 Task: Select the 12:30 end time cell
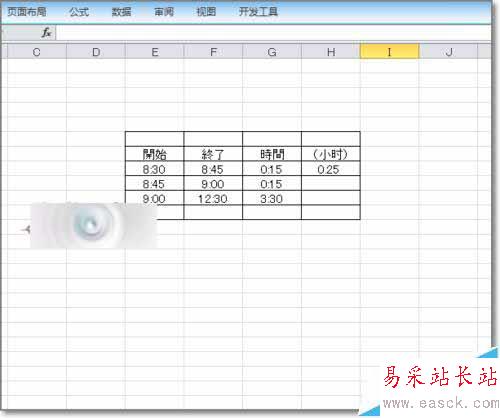(213, 198)
